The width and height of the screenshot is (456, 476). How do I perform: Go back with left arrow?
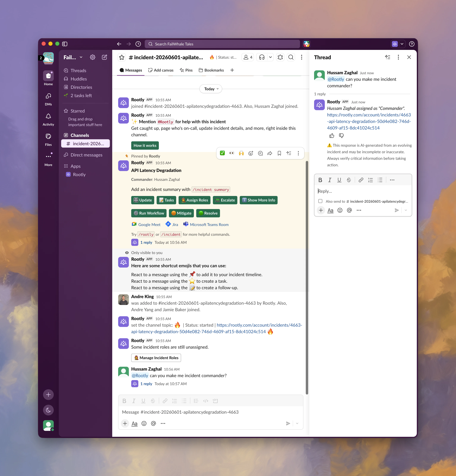click(119, 44)
